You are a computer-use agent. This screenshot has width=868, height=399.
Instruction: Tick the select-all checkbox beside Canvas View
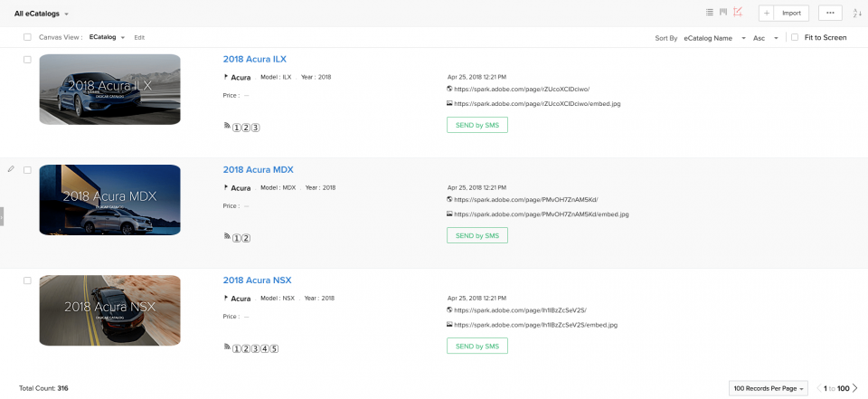(27, 38)
